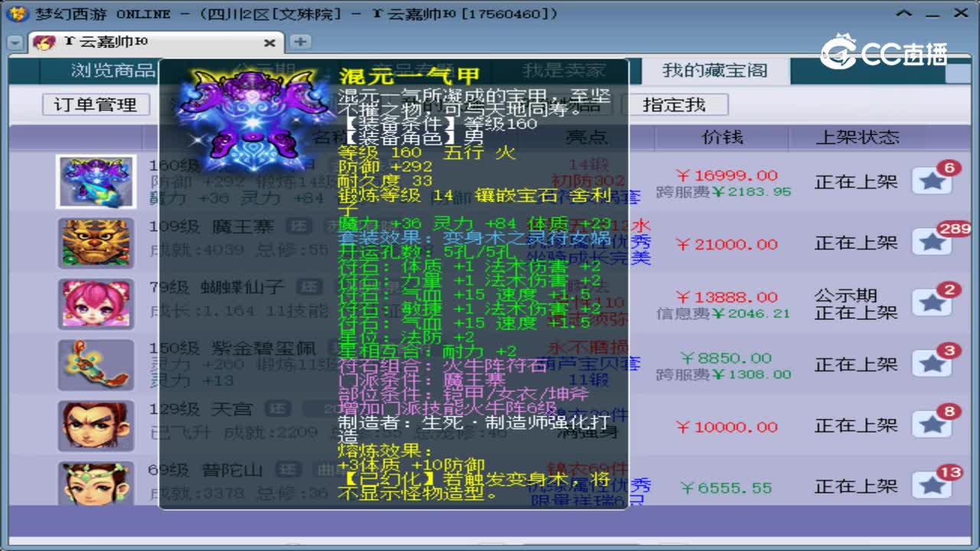Close the 云嘉帅 browser tab
The image size is (980, 551).
coord(269,43)
